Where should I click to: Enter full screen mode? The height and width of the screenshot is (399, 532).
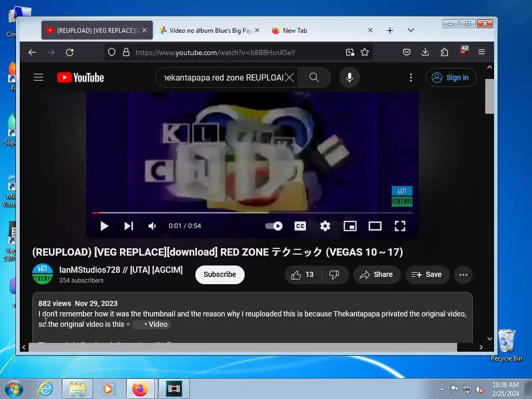point(400,226)
